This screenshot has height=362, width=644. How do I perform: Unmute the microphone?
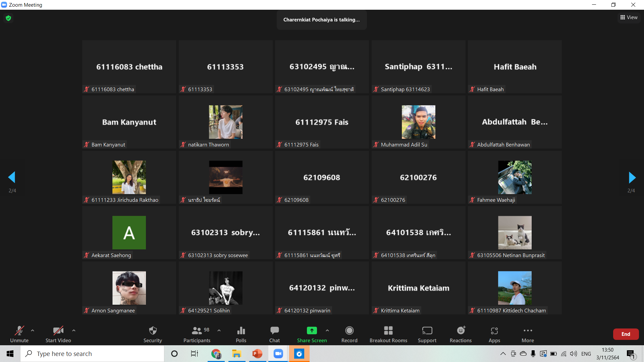pyautogui.click(x=19, y=331)
